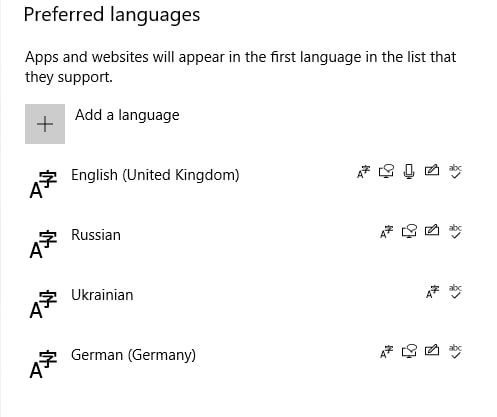Click the spell-check abc icon for Ukrainian
497x417 pixels.
(455, 291)
